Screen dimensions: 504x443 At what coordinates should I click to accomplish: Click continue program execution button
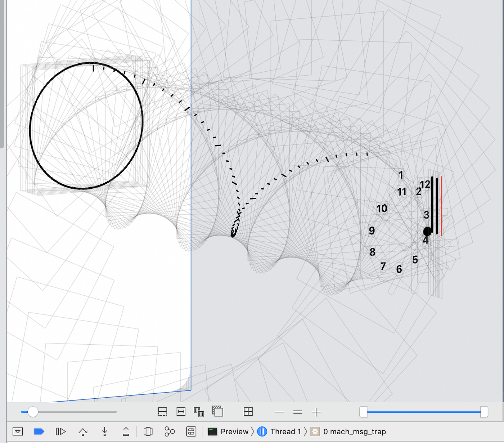(x=61, y=431)
